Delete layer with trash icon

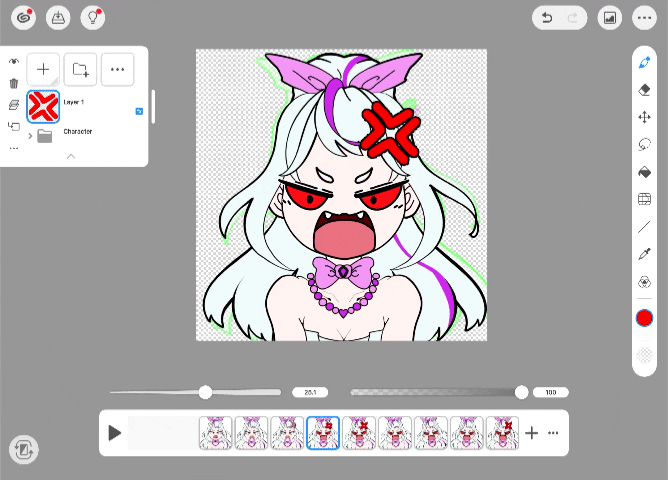(x=14, y=83)
